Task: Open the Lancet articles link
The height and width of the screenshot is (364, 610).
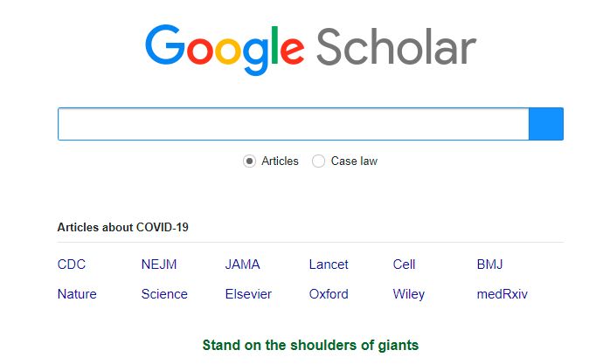Action: click(329, 264)
